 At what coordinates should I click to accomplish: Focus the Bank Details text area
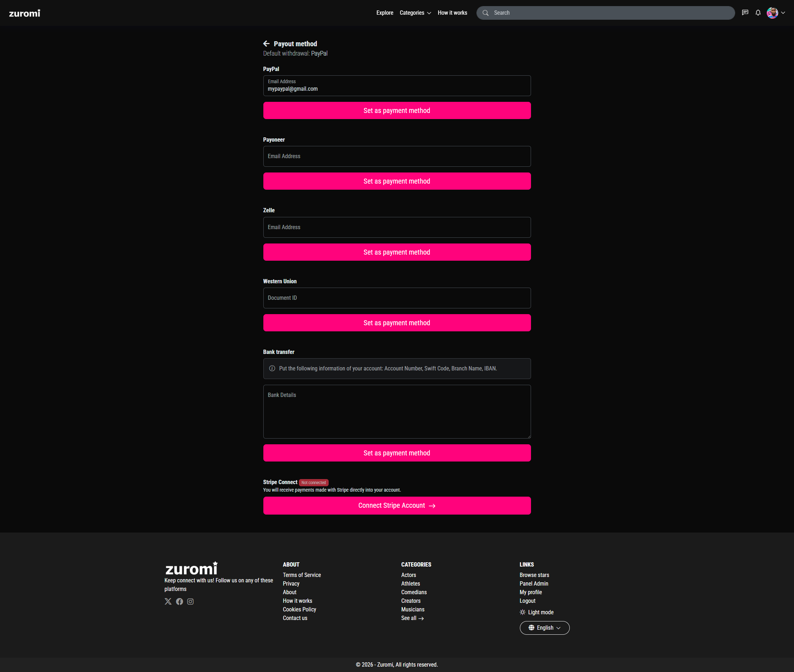tap(396, 411)
